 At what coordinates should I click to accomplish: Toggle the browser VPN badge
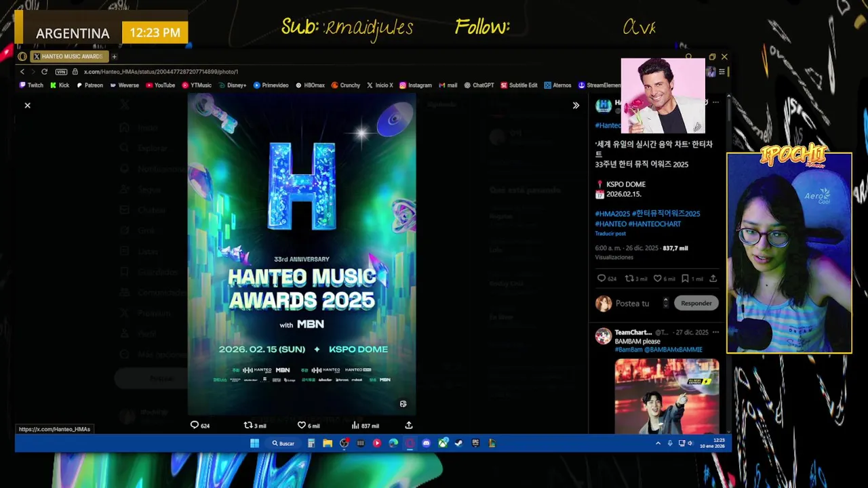61,71
